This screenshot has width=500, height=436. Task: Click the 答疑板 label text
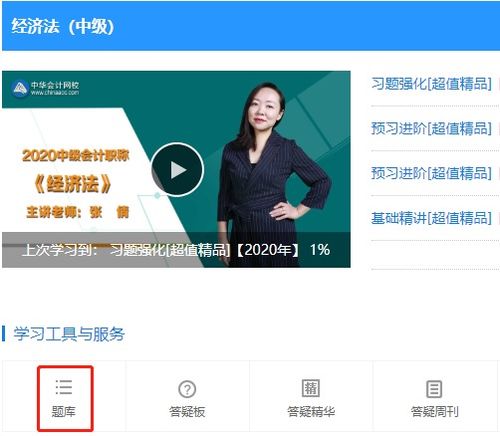(x=187, y=412)
